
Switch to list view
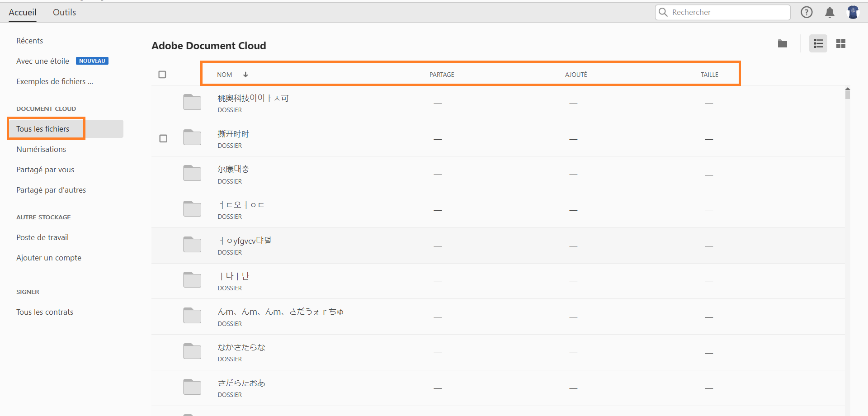pyautogui.click(x=818, y=43)
